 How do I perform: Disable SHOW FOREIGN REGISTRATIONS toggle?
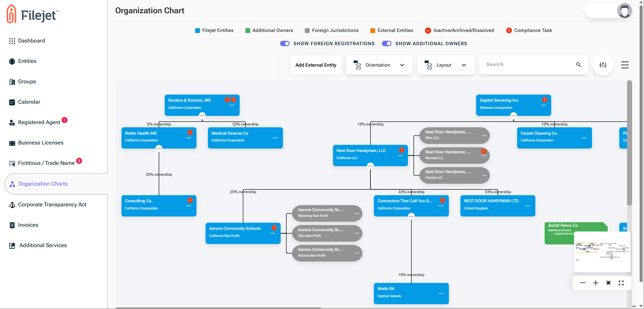[x=285, y=44]
